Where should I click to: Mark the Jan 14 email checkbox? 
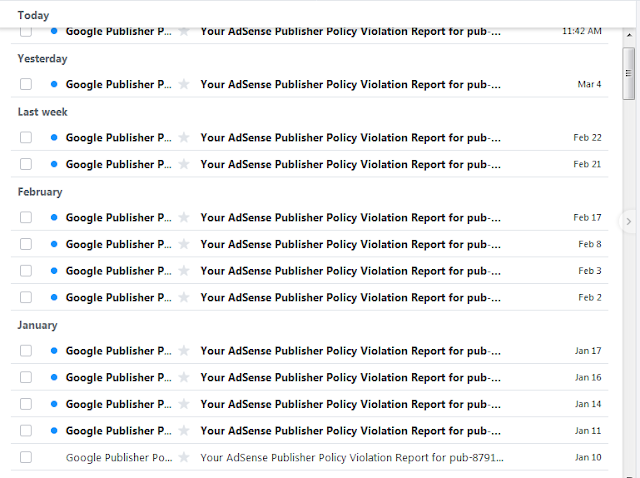coord(26,404)
